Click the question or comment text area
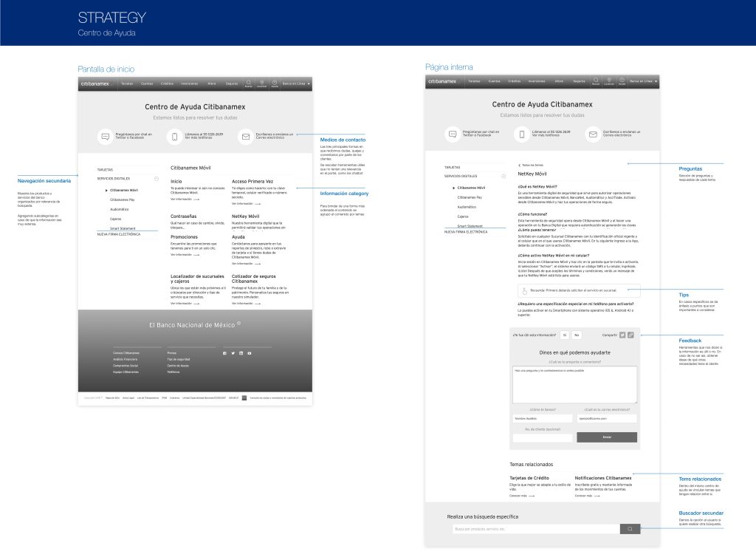 pos(574,384)
